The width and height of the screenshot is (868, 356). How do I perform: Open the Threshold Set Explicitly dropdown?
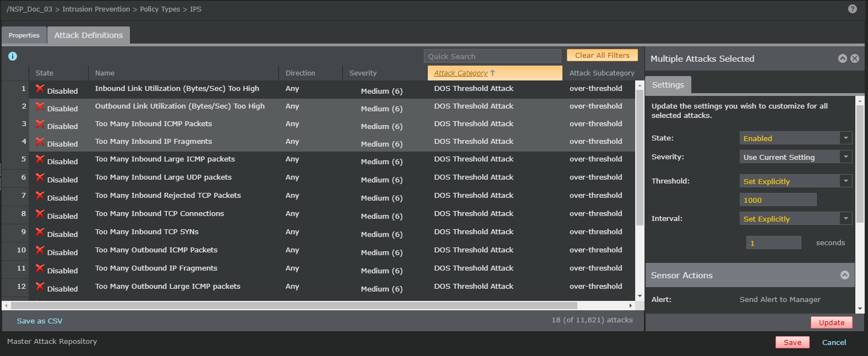(796, 181)
